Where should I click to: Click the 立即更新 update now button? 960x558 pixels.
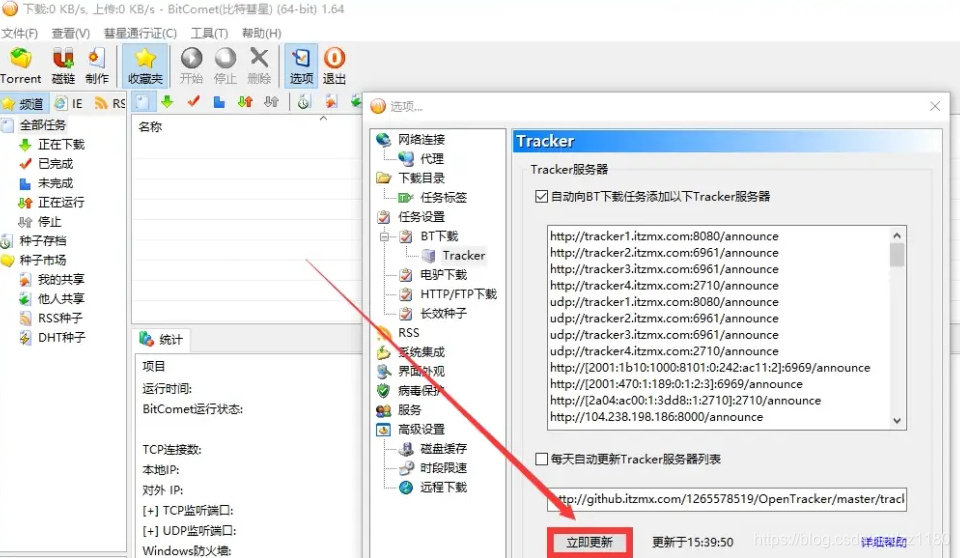tap(590, 543)
